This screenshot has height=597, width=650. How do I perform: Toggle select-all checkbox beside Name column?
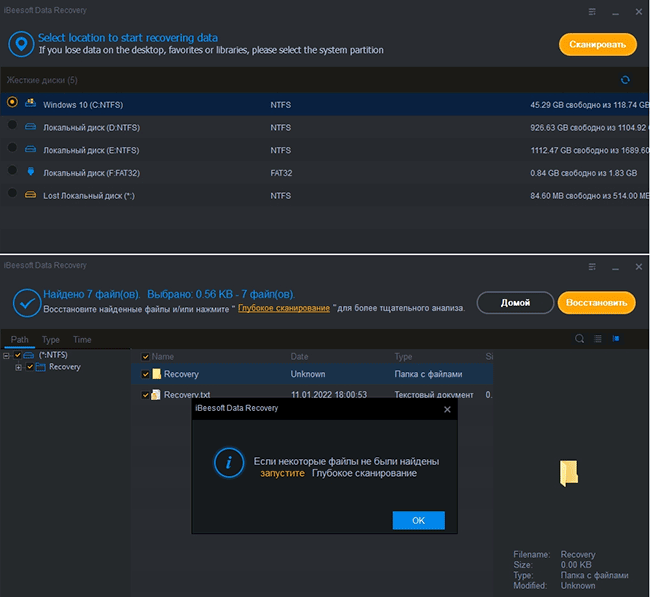coord(145,357)
